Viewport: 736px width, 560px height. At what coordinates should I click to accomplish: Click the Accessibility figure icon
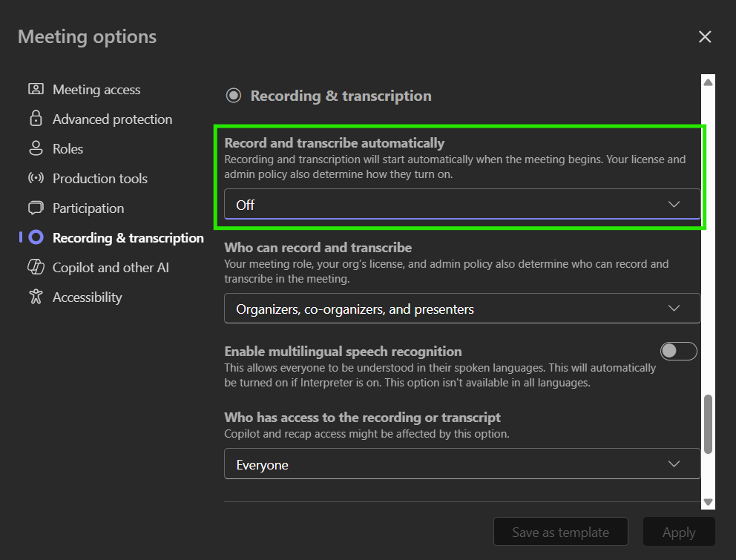(36, 297)
